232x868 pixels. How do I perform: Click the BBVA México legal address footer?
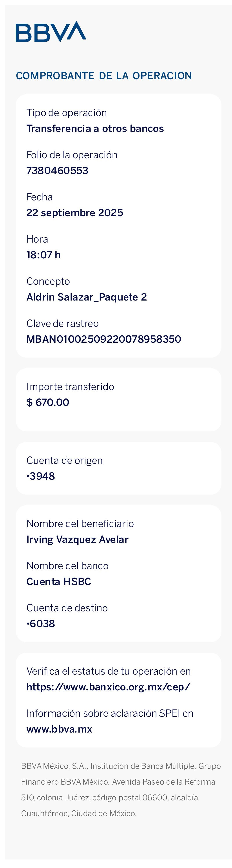121,789
